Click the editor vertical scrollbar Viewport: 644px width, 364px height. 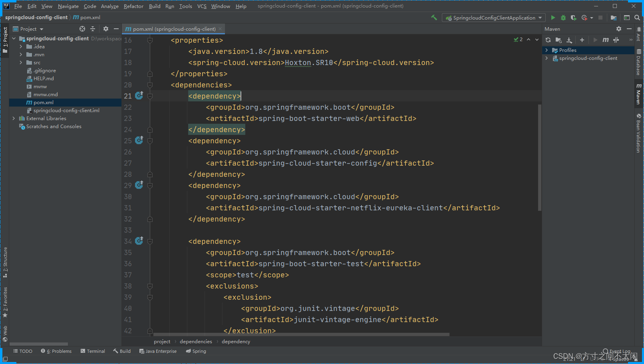click(x=539, y=158)
